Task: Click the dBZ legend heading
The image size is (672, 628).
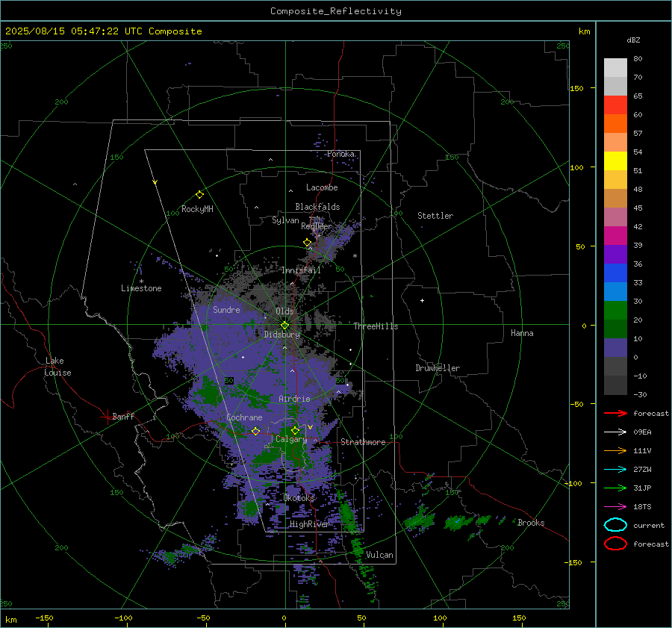Action: click(x=633, y=40)
